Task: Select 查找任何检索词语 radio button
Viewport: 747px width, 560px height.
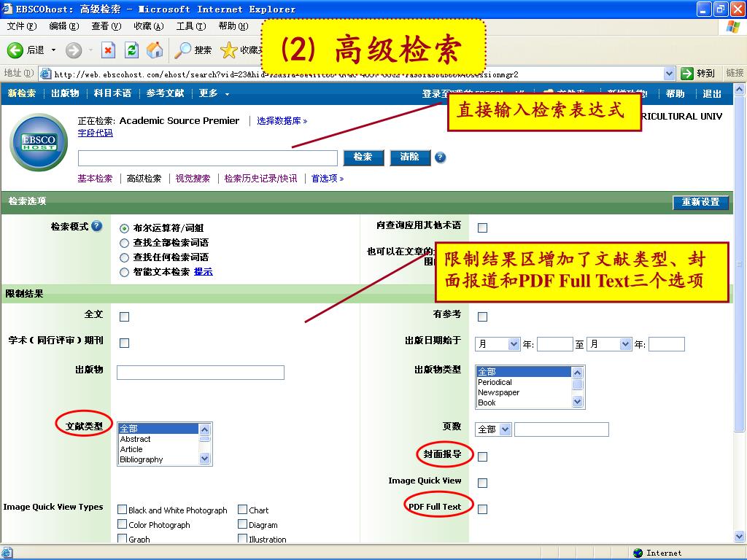Action: [x=124, y=257]
